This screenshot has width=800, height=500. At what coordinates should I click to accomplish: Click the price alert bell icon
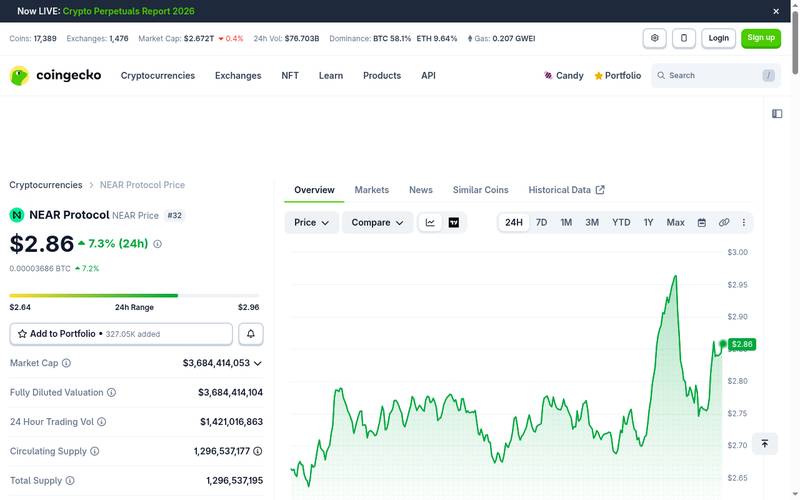click(251, 334)
